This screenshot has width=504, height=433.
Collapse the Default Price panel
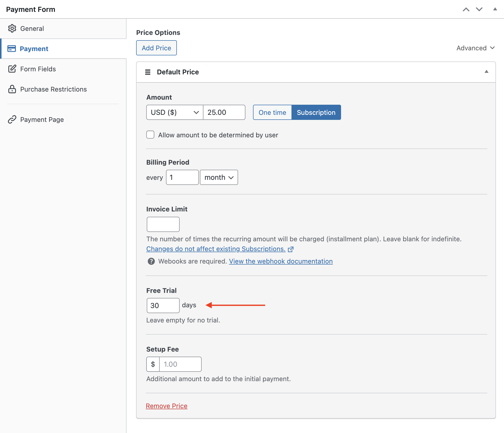pos(486,72)
